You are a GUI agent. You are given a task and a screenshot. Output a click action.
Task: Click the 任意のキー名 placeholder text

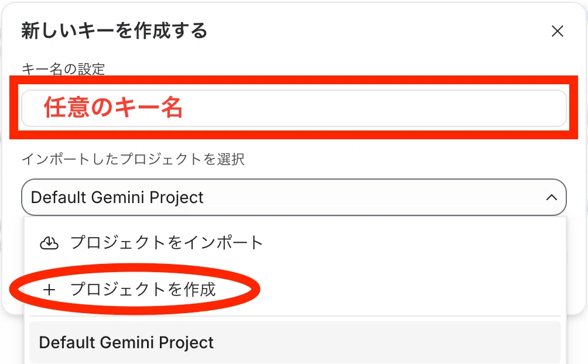tap(113, 108)
